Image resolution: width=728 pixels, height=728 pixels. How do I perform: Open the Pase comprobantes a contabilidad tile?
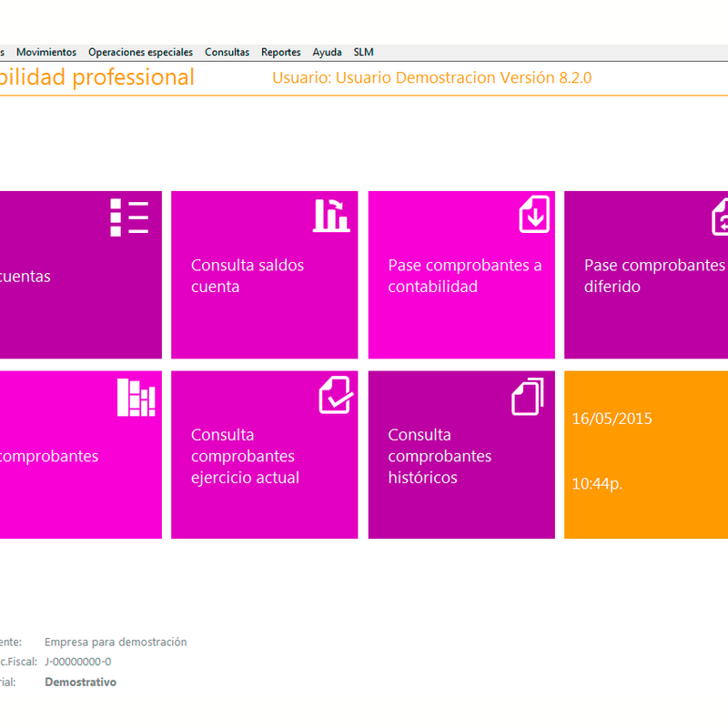point(461,275)
